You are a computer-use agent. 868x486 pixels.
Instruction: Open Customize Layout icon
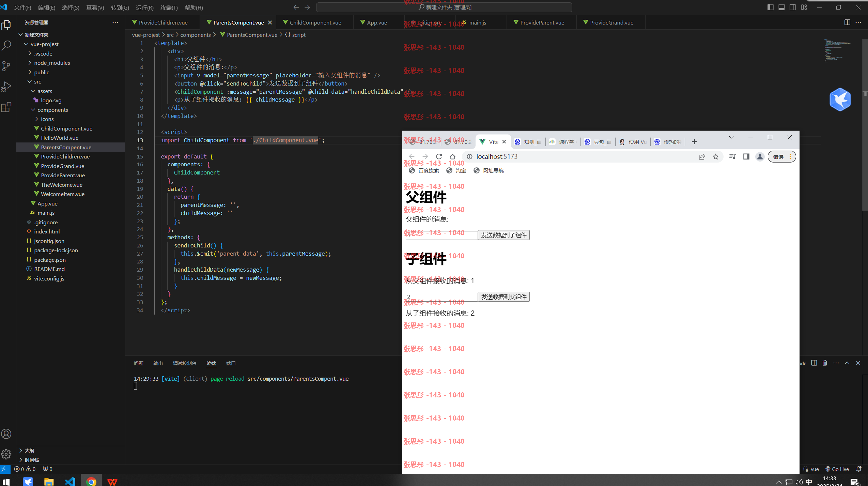tap(804, 7)
